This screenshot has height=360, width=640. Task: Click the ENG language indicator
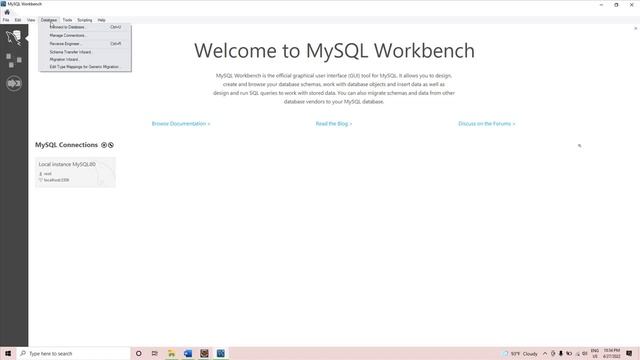point(595,353)
